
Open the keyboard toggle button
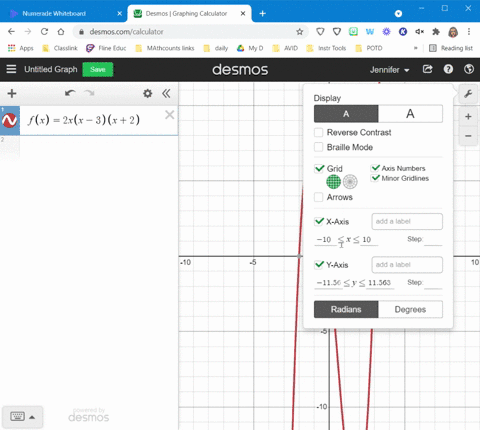coord(22,417)
